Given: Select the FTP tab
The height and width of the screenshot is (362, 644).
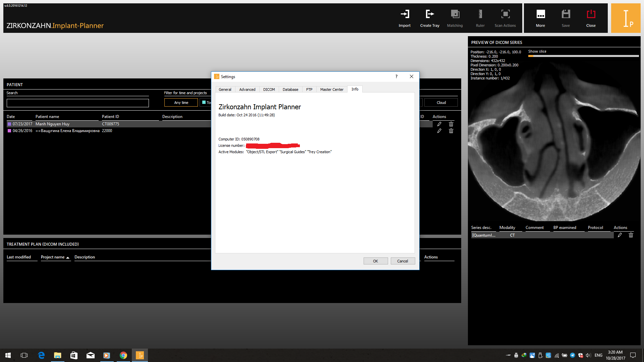Looking at the screenshot, I should [309, 89].
